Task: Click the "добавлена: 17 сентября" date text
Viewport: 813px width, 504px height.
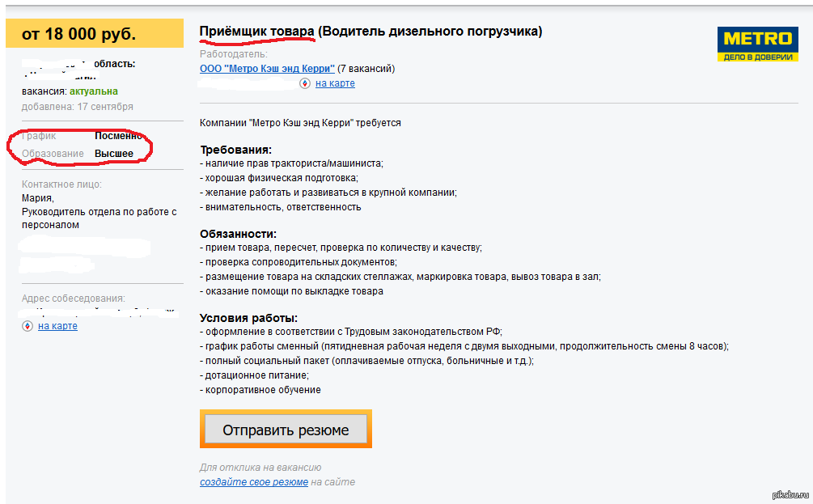Action: 78,107
